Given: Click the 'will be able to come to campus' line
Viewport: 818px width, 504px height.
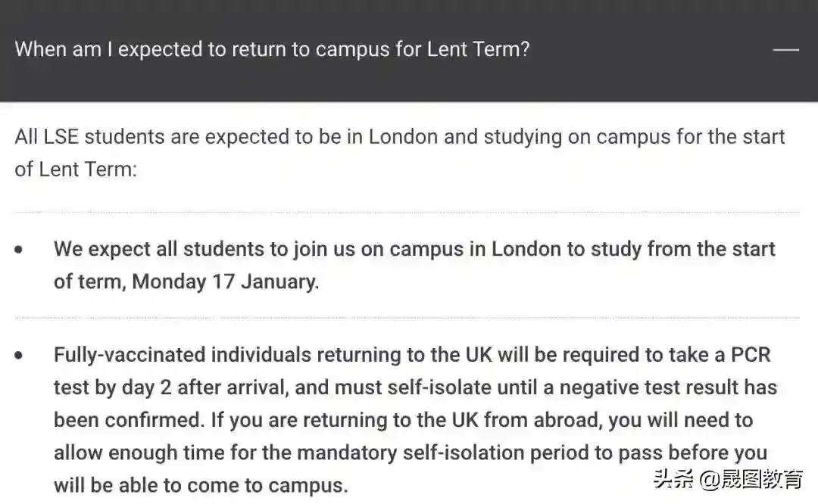Looking at the screenshot, I should pos(201,484).
